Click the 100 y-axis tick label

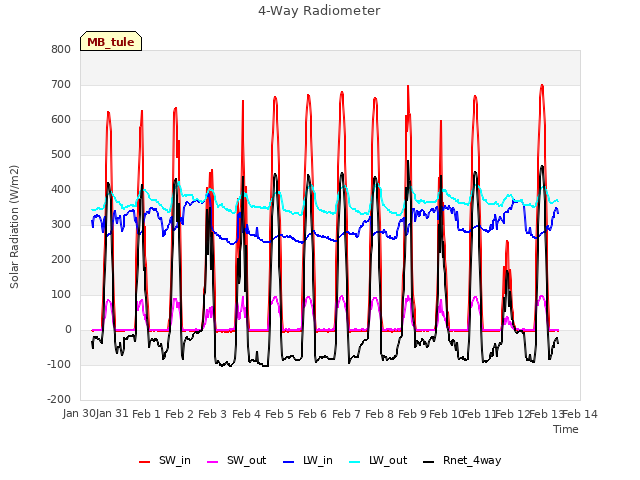[x=61, y=295]
